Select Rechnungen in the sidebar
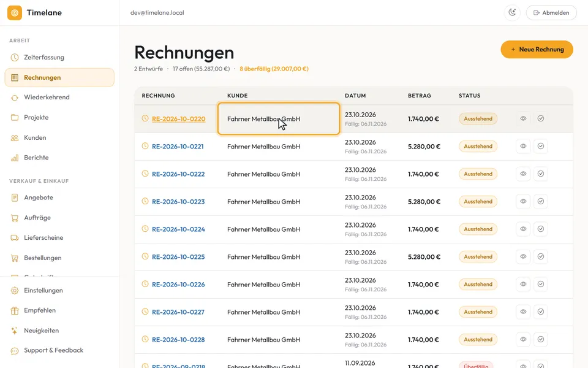Screen dimensions: 588x368 [x=59, y=77]
